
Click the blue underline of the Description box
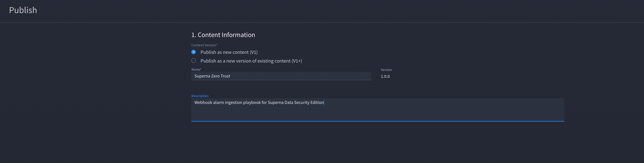(378, 121)
